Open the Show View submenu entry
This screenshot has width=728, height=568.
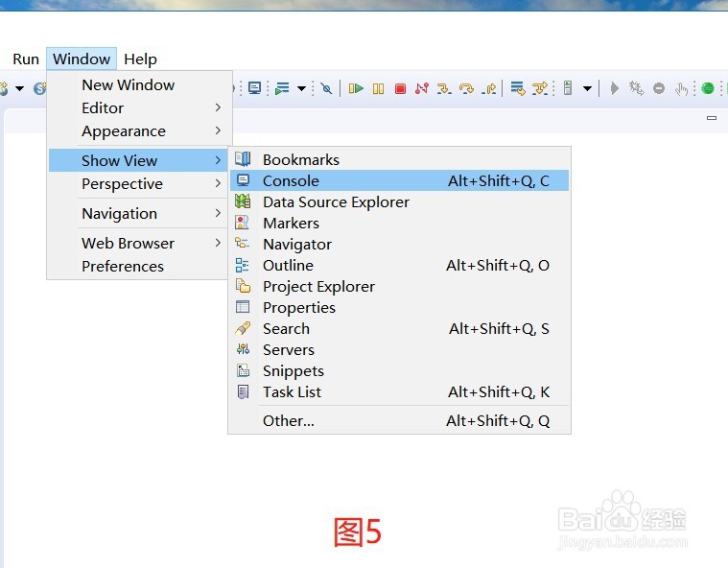(139, 160)
